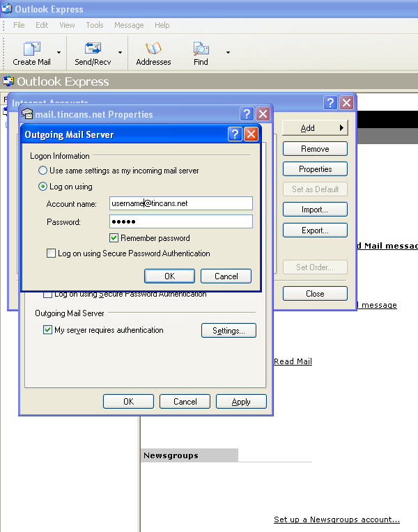This screenshot has width=418, height=532.
Task: Click Properties button in Internet Accounts
Action: 315,169
